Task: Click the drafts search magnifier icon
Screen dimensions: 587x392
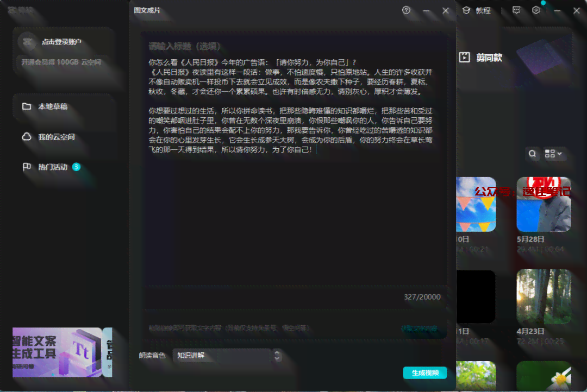Action: coord(532,154)
